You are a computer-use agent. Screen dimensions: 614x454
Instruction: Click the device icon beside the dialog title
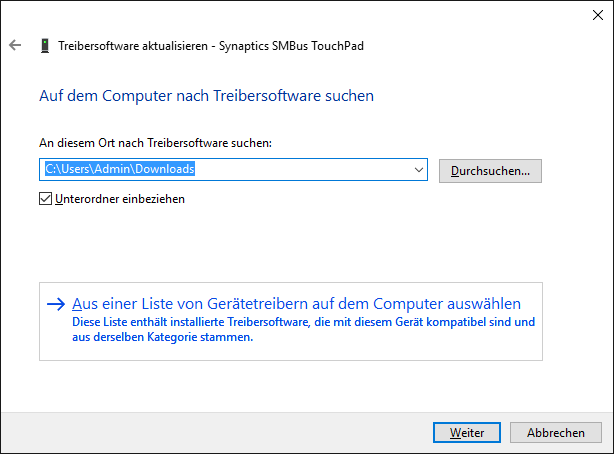[44, 45]
